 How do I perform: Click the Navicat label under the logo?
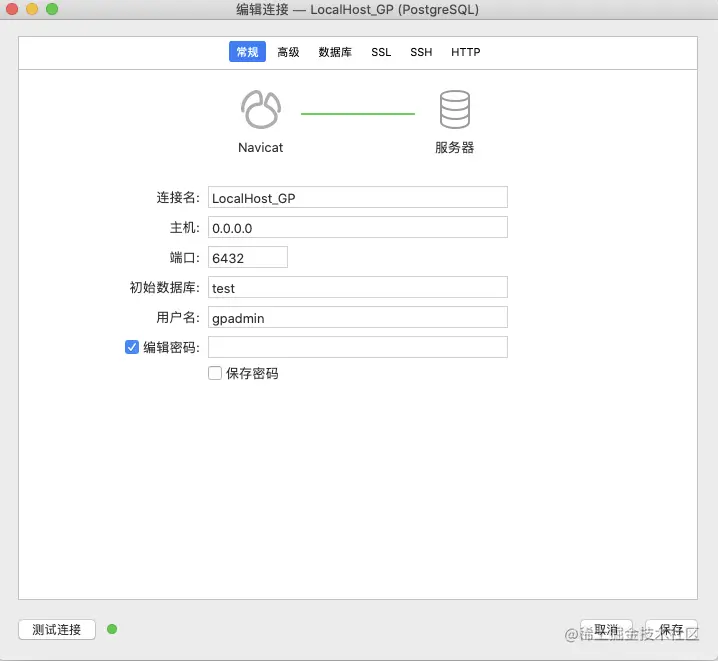[261, 147]
